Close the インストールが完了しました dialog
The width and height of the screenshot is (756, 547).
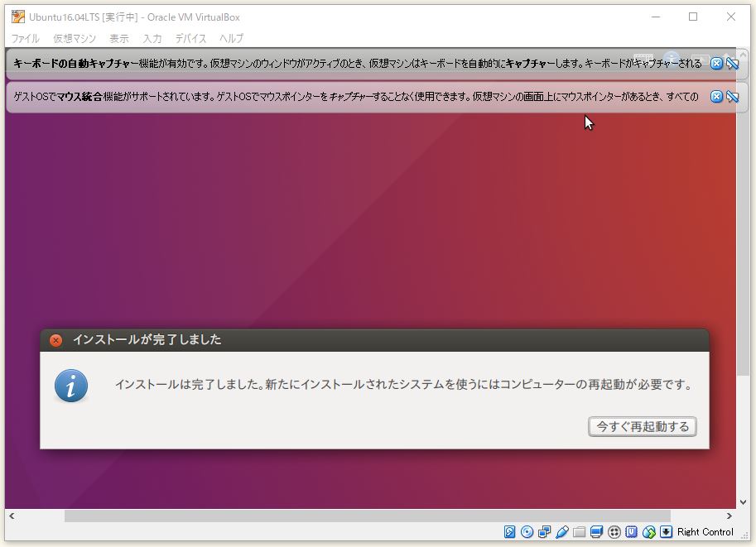point(56,340)
